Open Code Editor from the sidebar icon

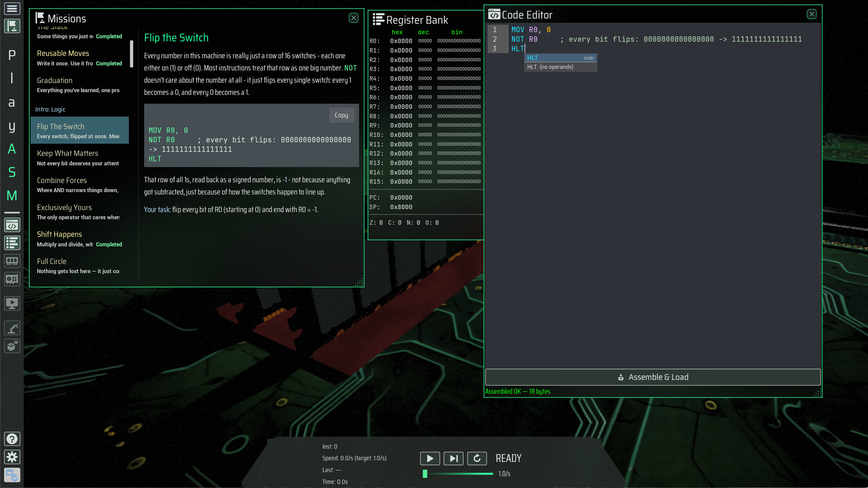(12, 225)
